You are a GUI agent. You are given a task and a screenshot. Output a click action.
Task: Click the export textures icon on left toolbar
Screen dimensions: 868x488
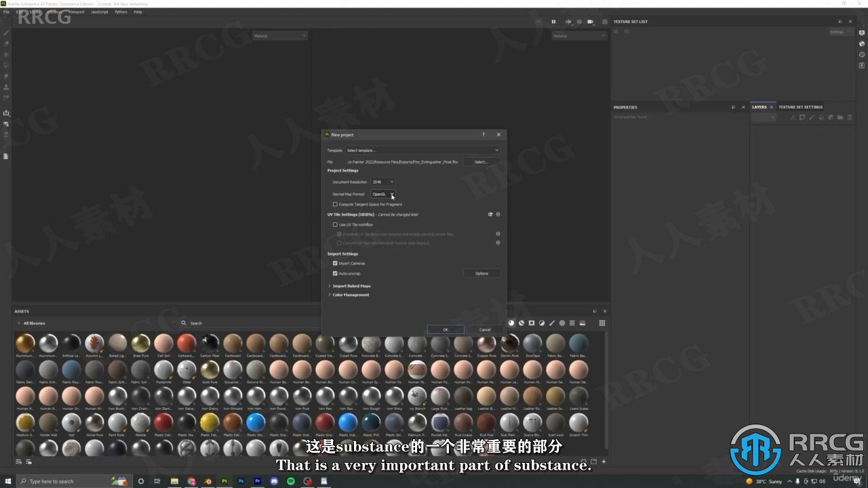(x=6, y=113)
